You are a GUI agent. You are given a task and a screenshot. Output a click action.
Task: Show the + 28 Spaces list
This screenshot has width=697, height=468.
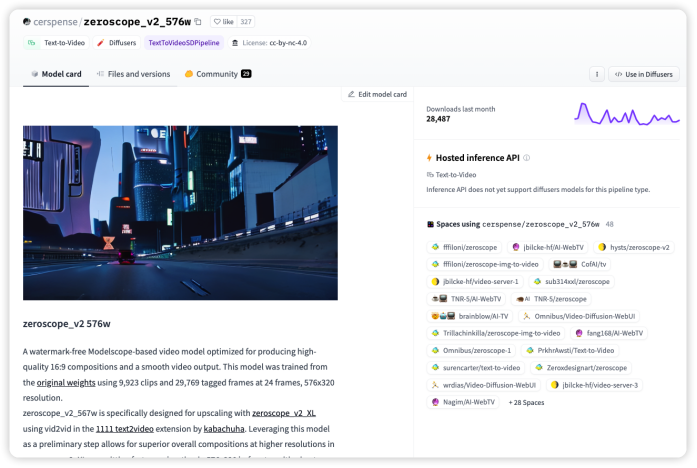(526, 402)
